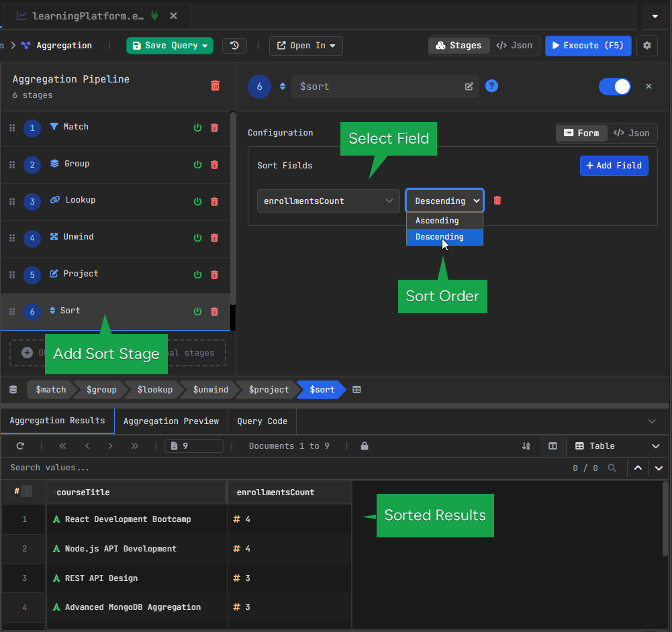Viewport: 672px width, 632px height.
Task: Open the Table view mode dropdown
Action: point(617,445)
